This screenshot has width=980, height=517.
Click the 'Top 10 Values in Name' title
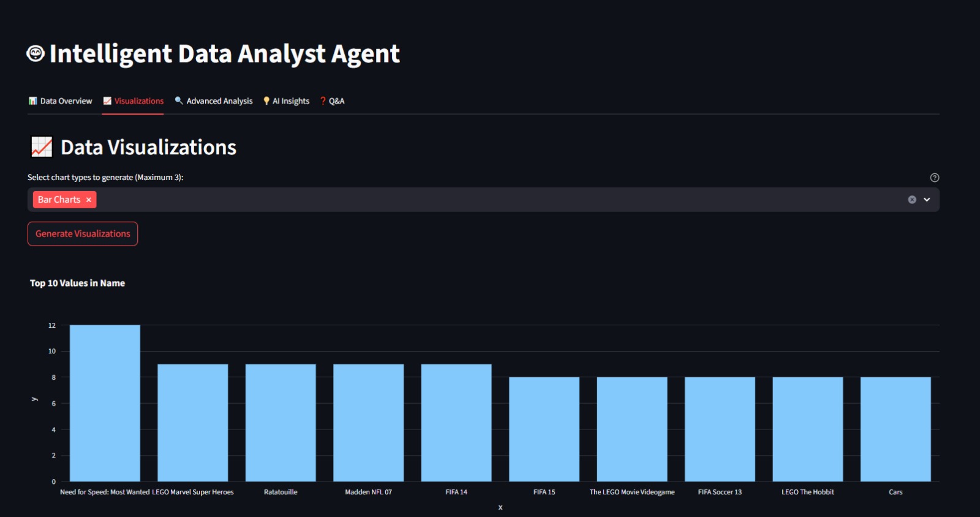coord(78,283)
